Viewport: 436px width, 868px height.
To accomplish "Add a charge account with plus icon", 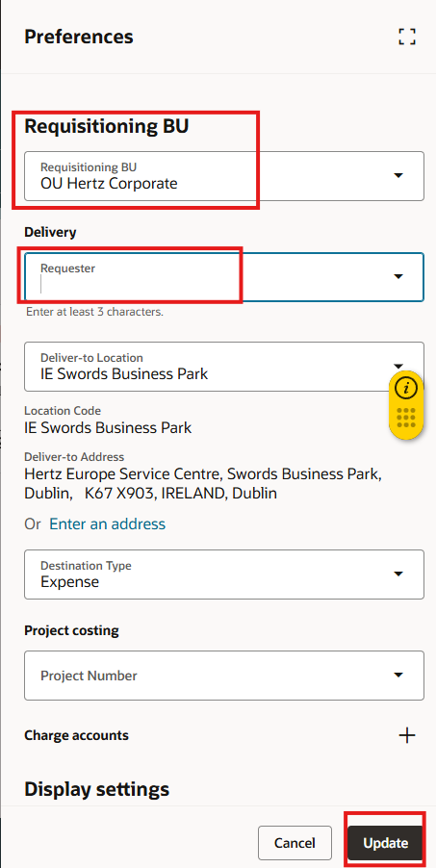I will (407, 735).
